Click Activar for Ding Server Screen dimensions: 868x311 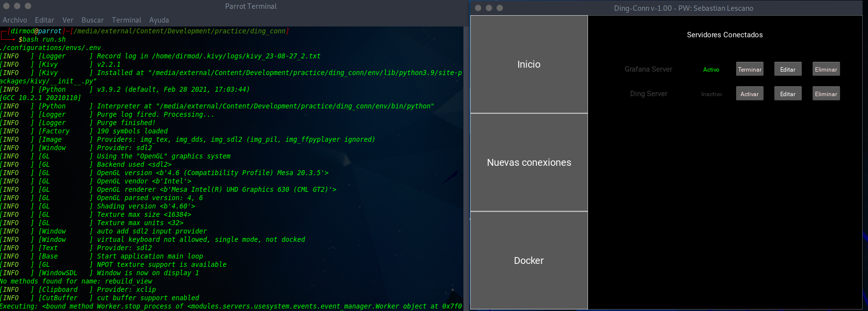[750, 94]
